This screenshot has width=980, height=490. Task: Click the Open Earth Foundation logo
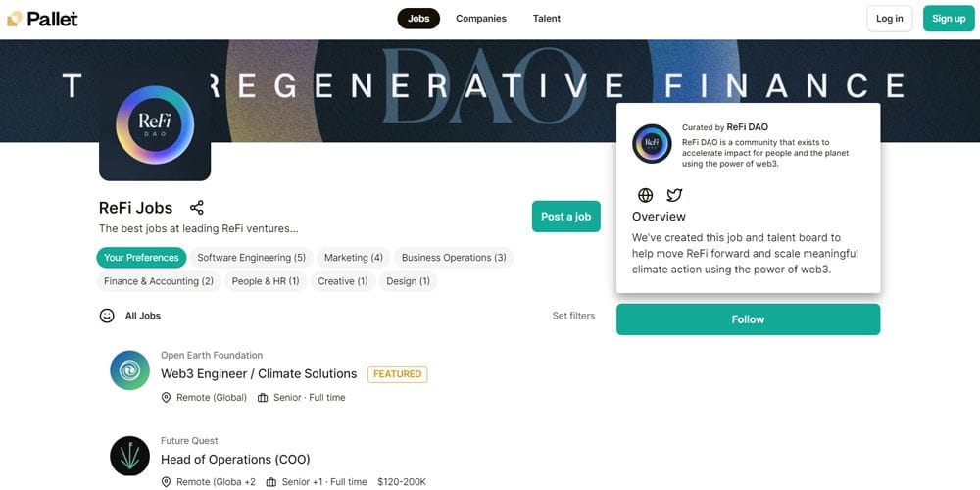[130, 370]
